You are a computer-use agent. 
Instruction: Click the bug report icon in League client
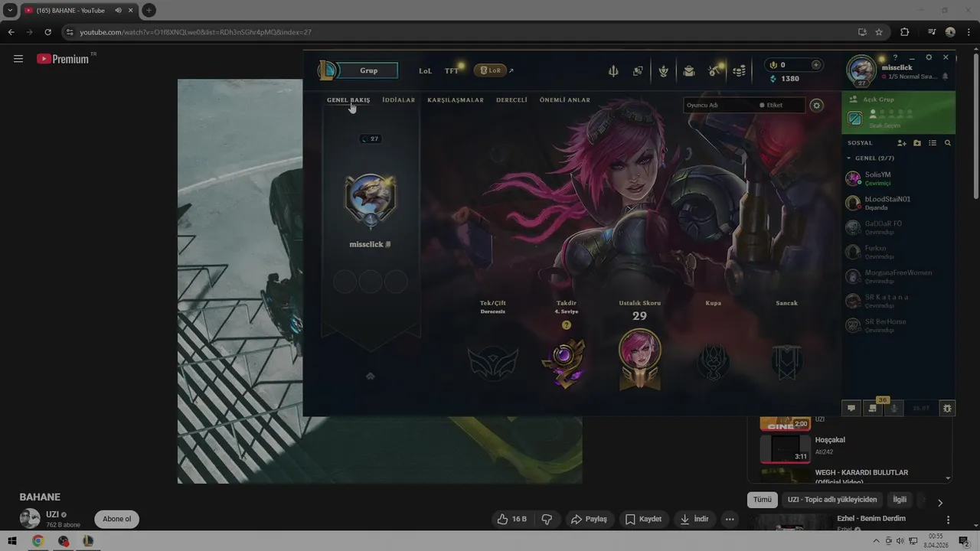947,409
